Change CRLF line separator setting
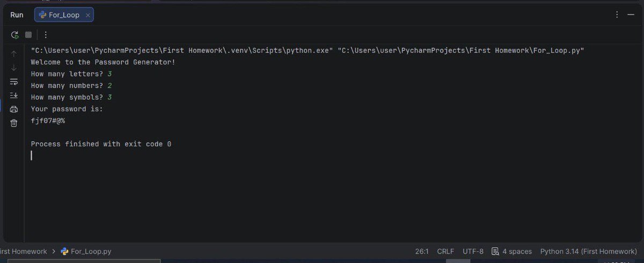Image resolution: width=644 pixels, height=263 pixels. 445,251
